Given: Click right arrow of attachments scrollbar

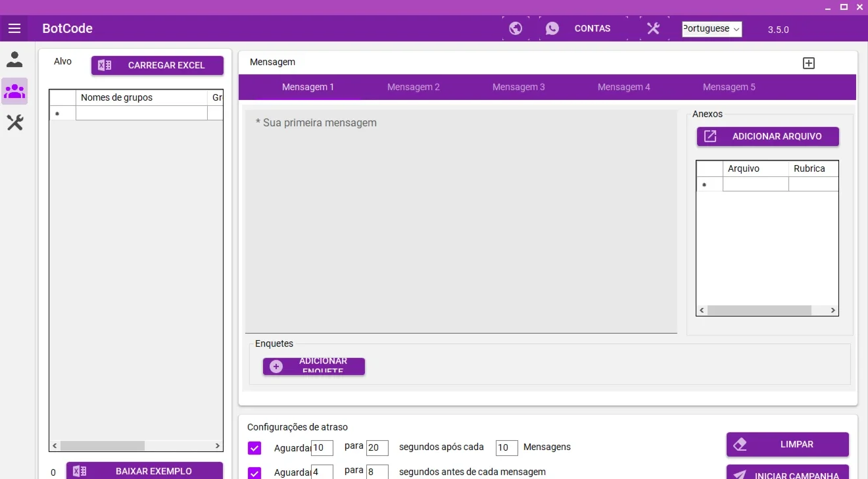Looking at the screenshot, I should 832,310.
